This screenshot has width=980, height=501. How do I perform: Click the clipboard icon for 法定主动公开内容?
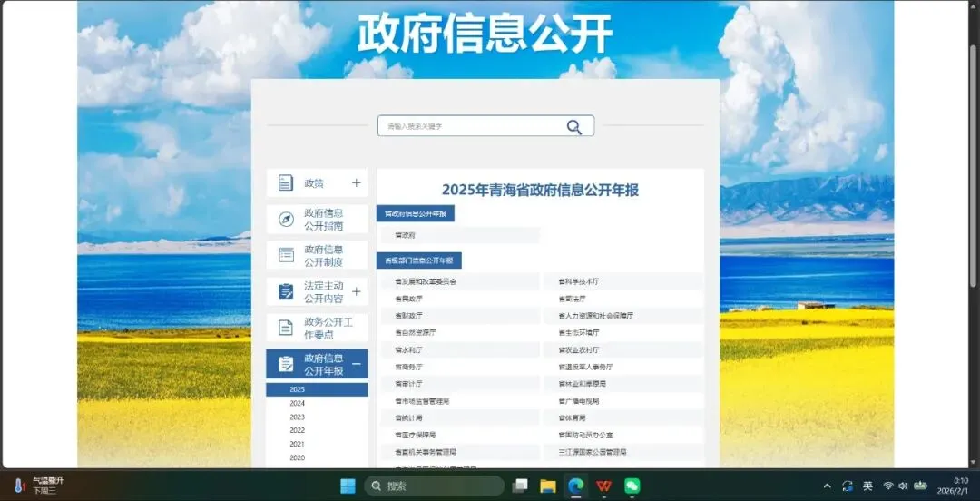[286, 291]
